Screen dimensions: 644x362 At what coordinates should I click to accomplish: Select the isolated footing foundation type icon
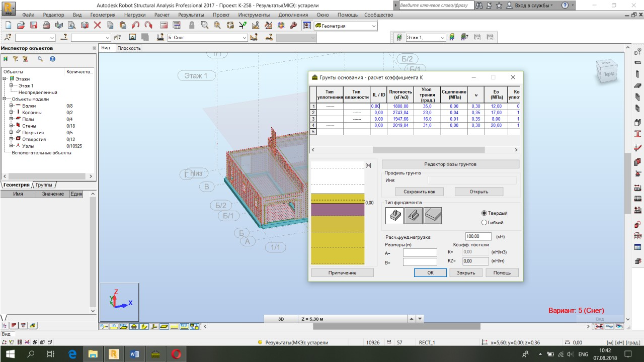[x=394, y=215]
